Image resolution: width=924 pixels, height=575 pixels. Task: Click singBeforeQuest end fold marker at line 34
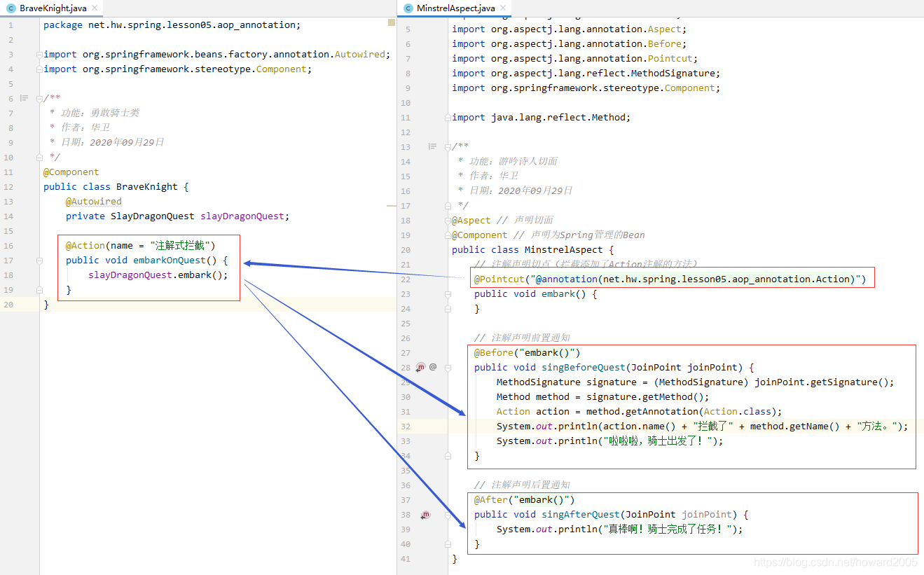[x=448, y=456]
